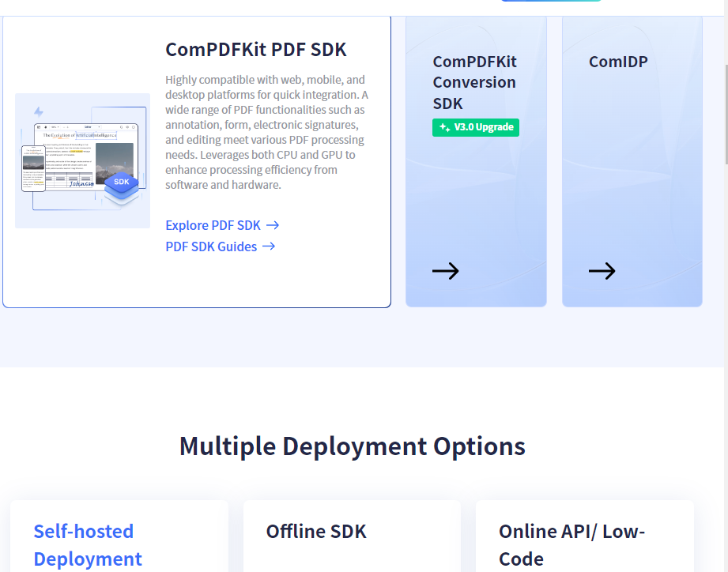Click the page's vertical scrollbar thumb

(x=726, y=114)
